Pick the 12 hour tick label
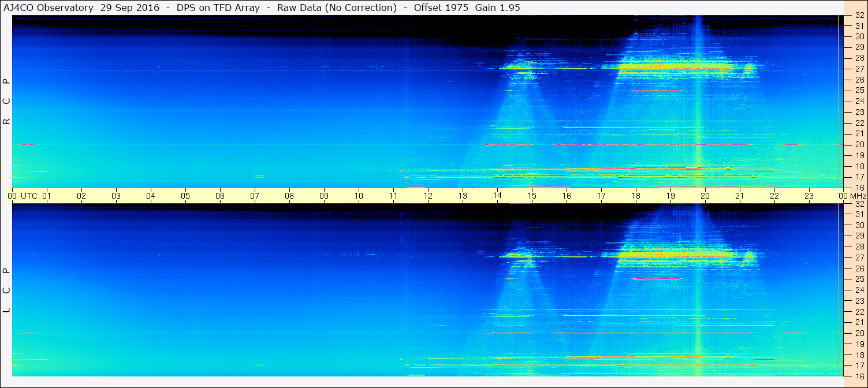The image size is (868, 388). point(428,196)
